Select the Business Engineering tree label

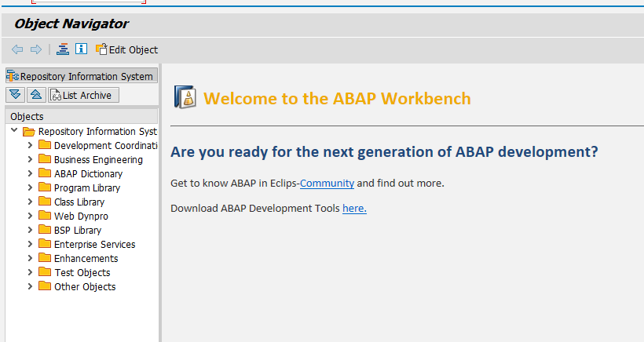point(99,159)
